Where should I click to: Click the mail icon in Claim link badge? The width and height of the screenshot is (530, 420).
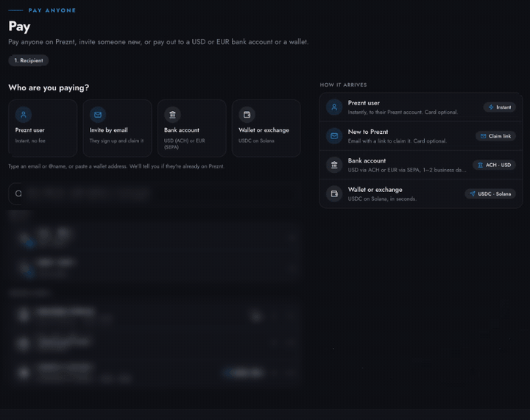coord(484,136)
